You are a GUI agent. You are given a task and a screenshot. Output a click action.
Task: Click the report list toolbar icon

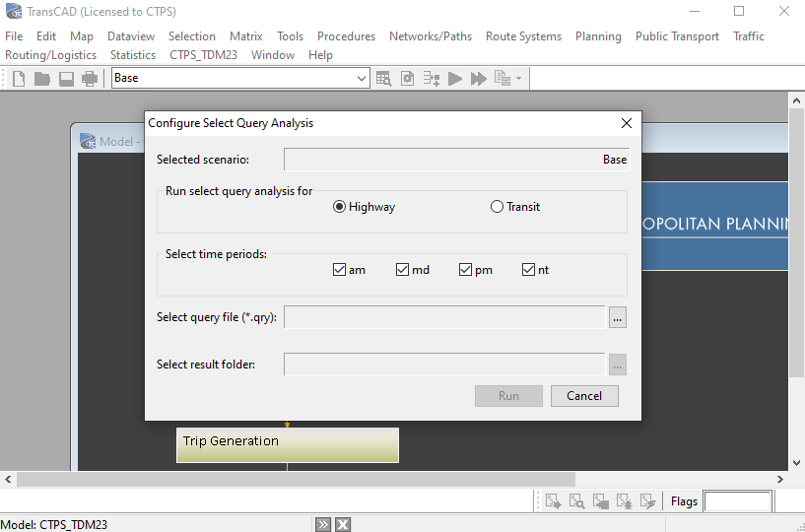pyautogui.click(x=503, y=79)
